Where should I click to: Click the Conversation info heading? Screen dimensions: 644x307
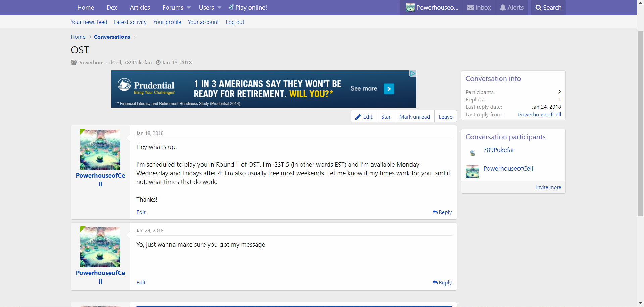pos(493,79)
